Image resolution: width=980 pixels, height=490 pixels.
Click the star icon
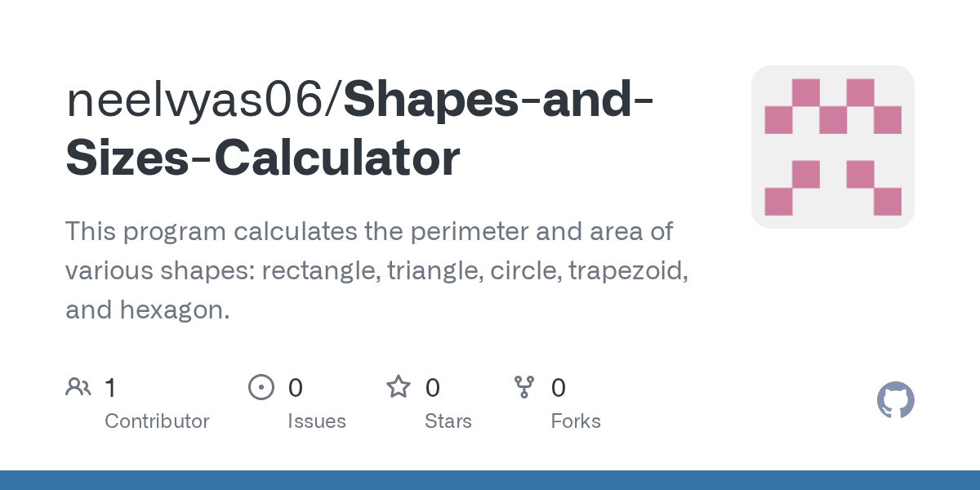coord(398,387)
